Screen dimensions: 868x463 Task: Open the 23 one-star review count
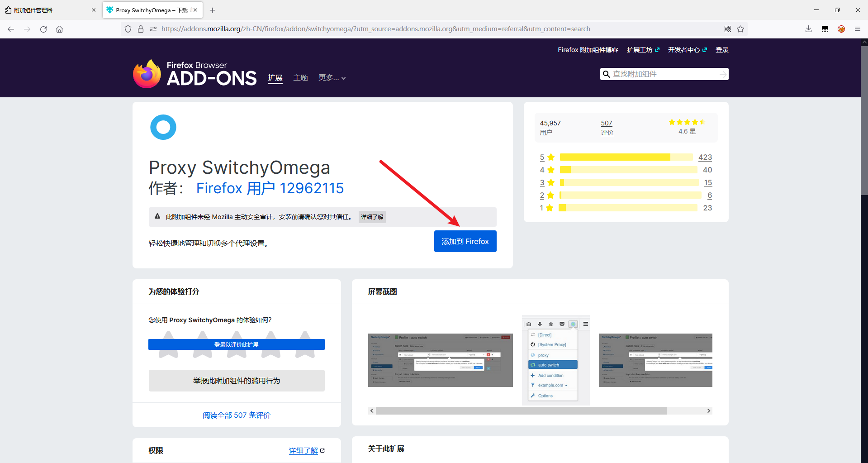(707, 208)
